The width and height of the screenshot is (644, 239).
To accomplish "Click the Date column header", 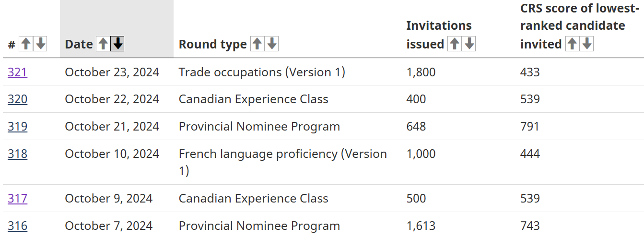I will click(79, 44).
